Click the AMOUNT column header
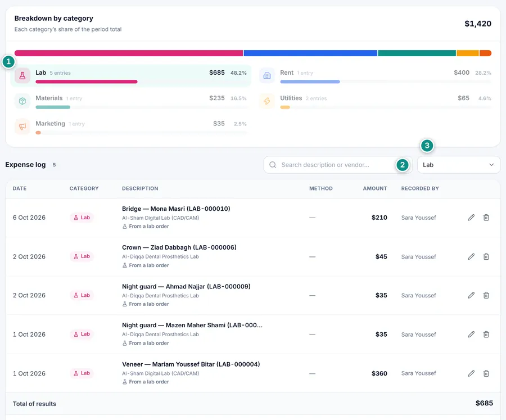The height and width of the screenshot is (420, 506). coord(375,188)
